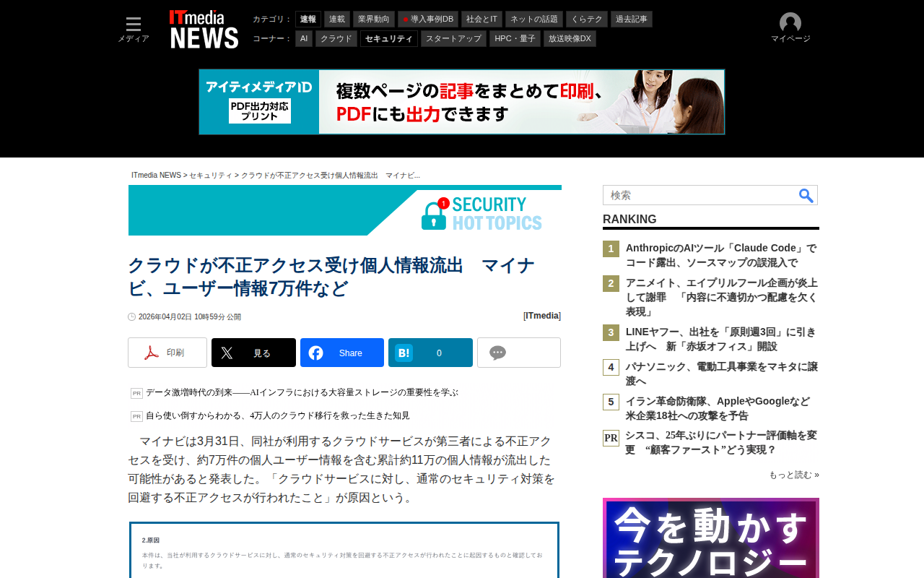The width and height of the screenshot is (924, 578).
Task: Click the article headline about マイナビ
Action: 331,277
